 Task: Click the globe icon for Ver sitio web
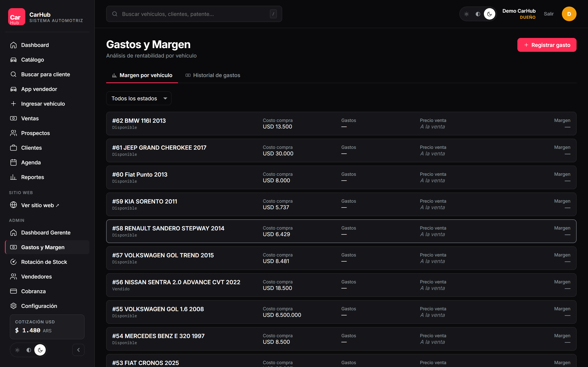tap(13, 205)
